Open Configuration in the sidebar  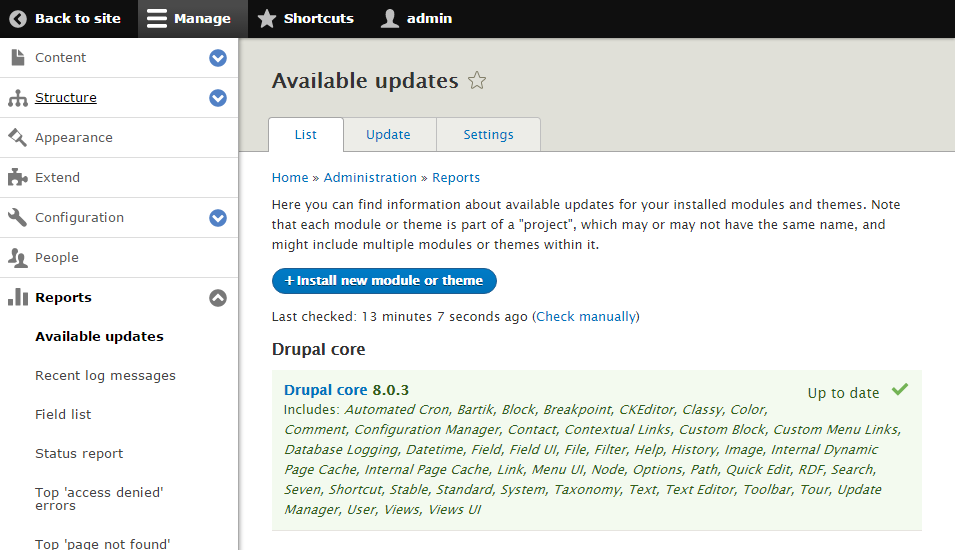[x=79, y=217]
